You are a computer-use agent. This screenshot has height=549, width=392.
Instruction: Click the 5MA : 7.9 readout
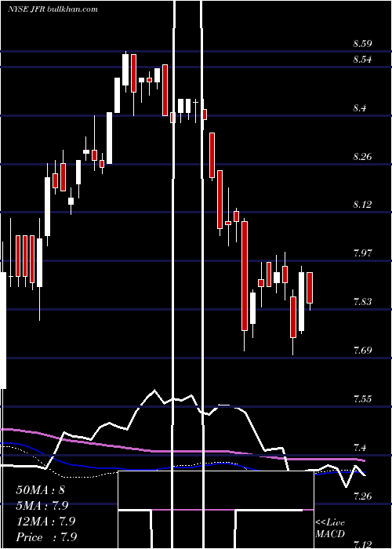click(x=42, y=506)
